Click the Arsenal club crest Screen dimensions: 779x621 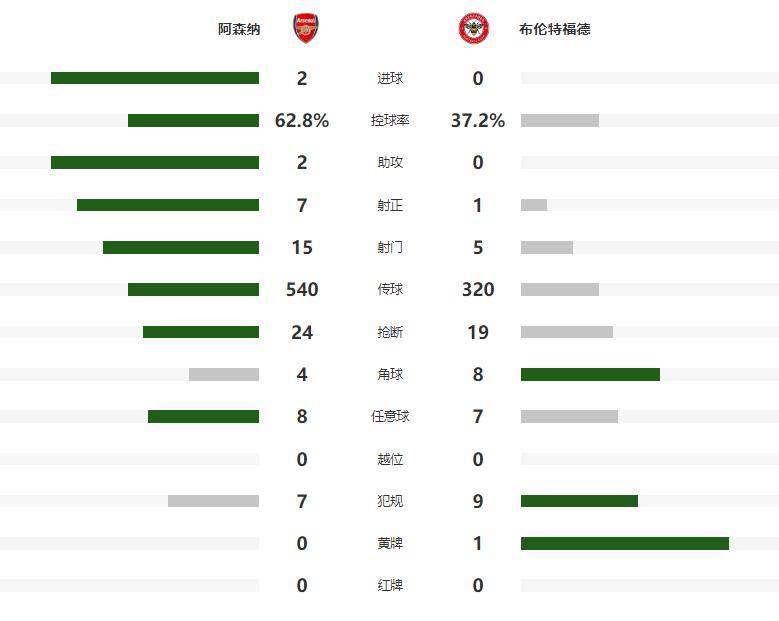(x=305, y=29)
